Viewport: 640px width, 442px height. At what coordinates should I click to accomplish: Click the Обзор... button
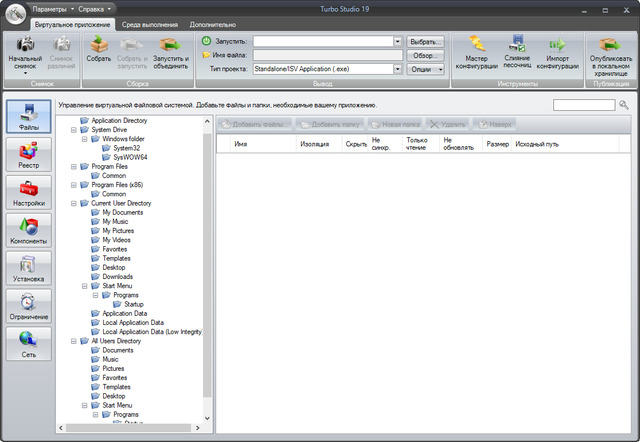[426, 55]
